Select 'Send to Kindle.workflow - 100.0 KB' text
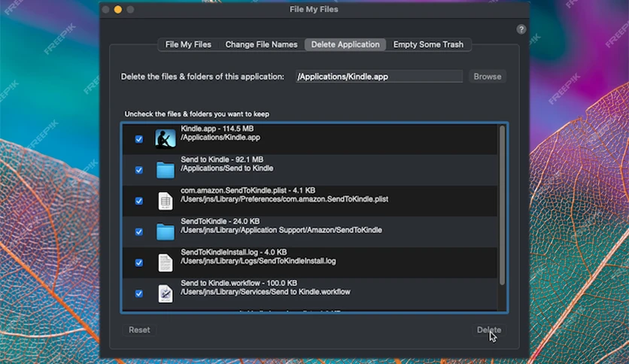The width and height of the screenshot is (629, 364). [239, 283]
